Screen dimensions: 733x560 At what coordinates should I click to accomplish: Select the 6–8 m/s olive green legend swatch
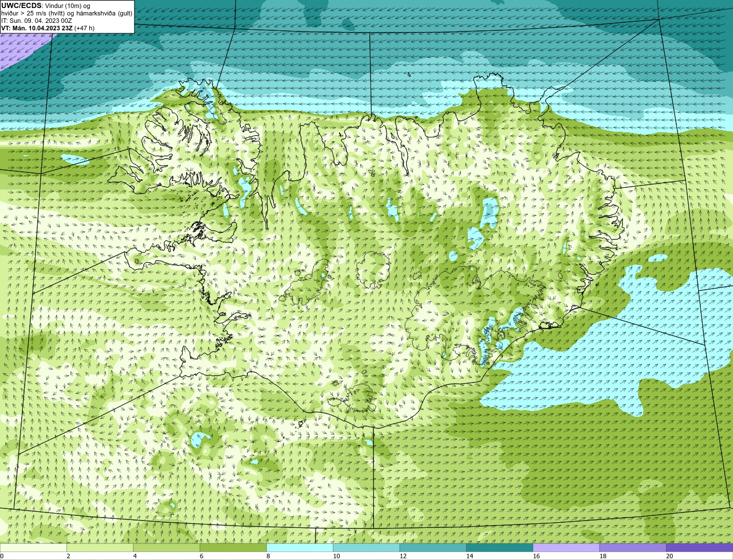pos(233,548)
